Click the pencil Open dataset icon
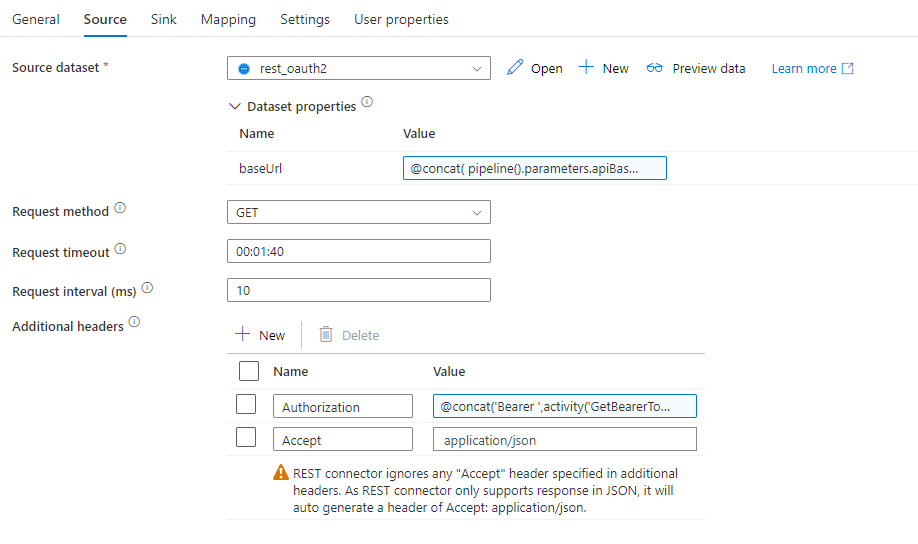This screenshot has width=918, height=544. click(x=515, y=67)
